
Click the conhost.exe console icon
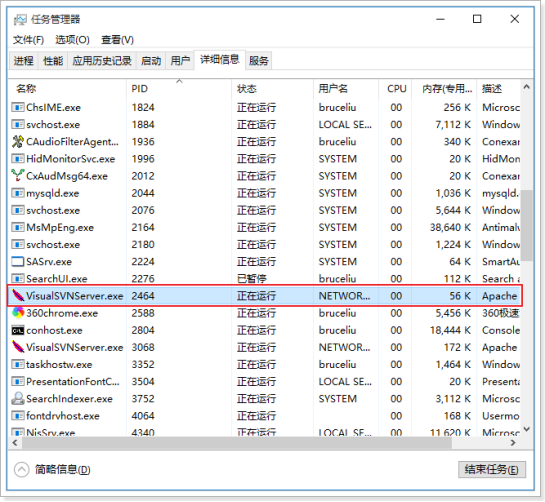[x=18, y=330]
